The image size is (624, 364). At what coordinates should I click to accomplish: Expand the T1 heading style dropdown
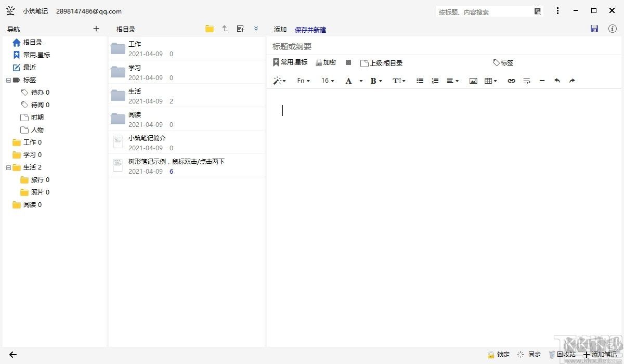398,81
